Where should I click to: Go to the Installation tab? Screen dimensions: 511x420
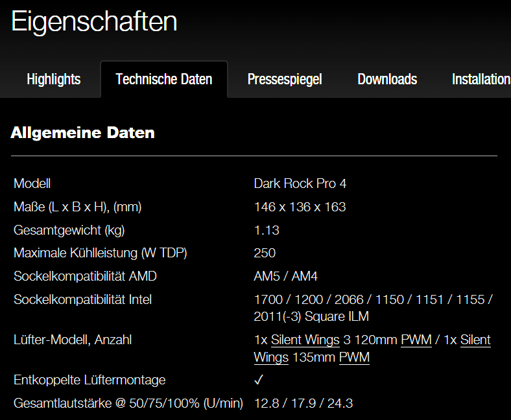click(x=481, y=79)
